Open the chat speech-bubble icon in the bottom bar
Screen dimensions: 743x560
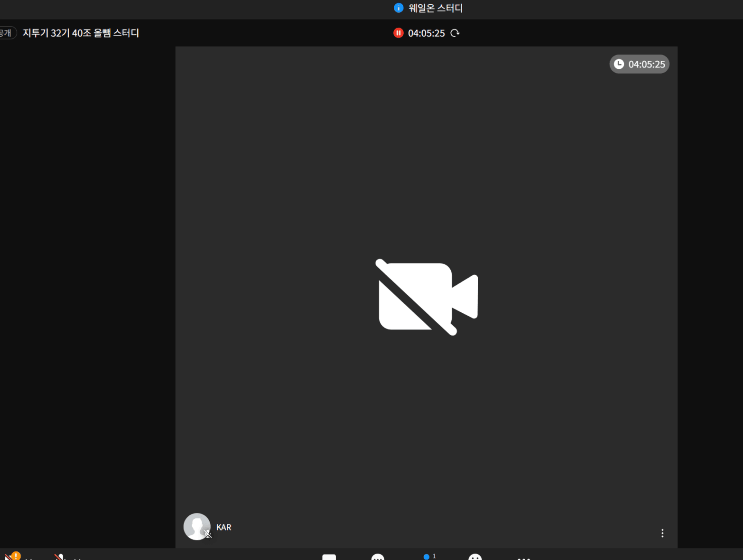click(378, 557)
